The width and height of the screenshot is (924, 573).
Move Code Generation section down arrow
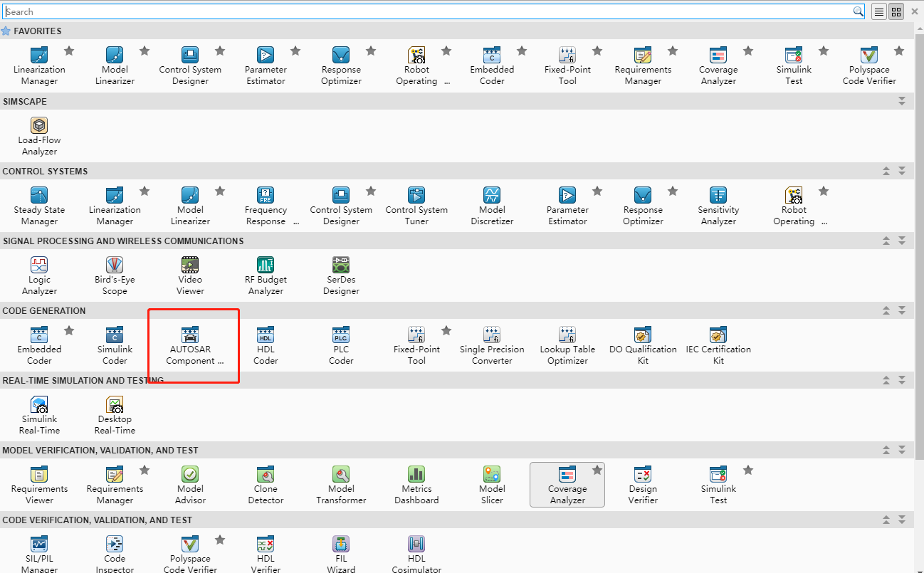click(x=902, y=310)
